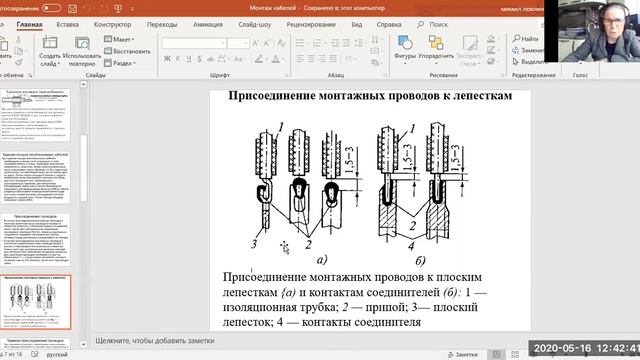Click the Clear All Formatting icon
Image resolution: width=640 pixels, height=360 pixels.
pyautogui.click(x=281, y=43)
